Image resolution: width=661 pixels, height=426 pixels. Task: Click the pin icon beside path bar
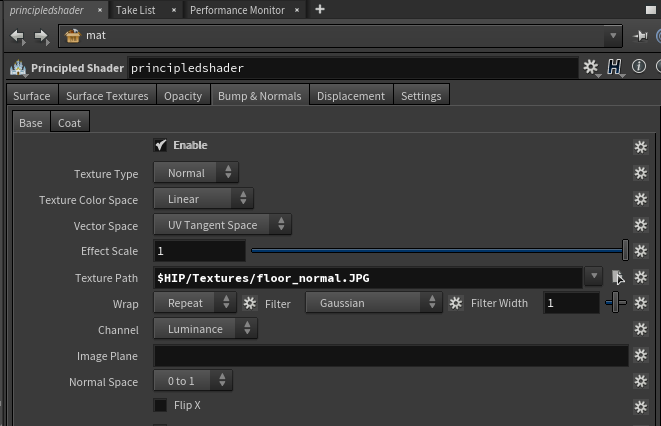[x=640, y=36]
